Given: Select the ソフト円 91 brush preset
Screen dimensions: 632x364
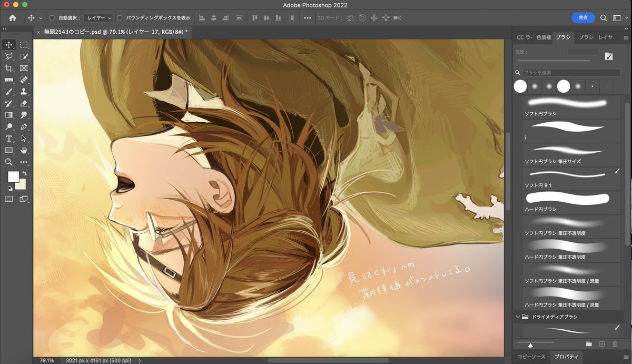Looking at the screenshot, I should click(x=571, y=179).
